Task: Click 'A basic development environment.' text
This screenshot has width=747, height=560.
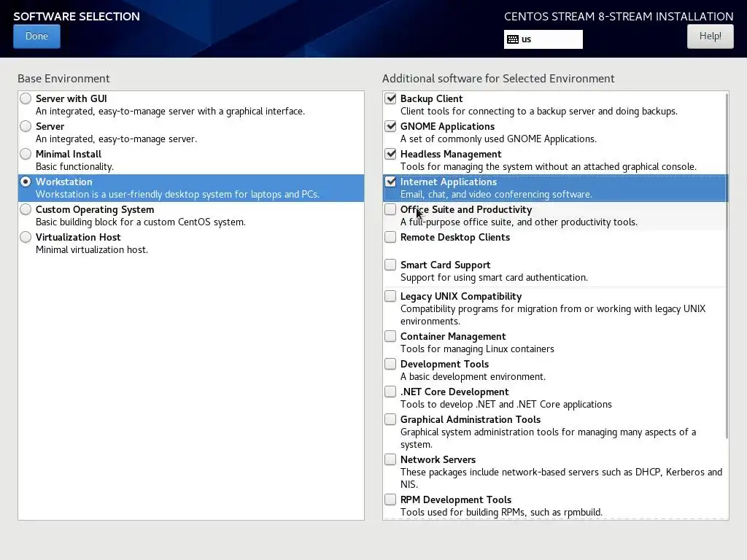Action: pyautogui.click(x=473, y=376)
